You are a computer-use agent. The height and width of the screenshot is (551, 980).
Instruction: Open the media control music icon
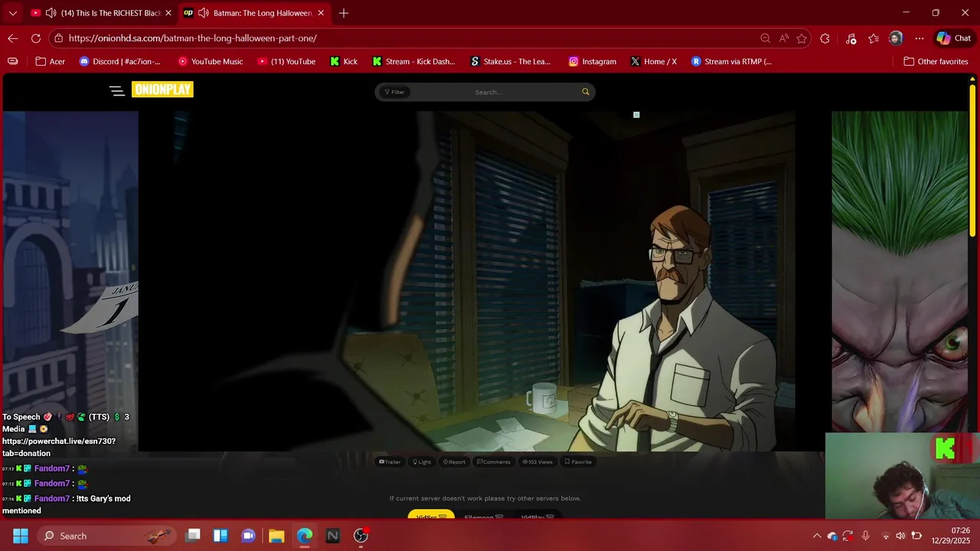851,38
